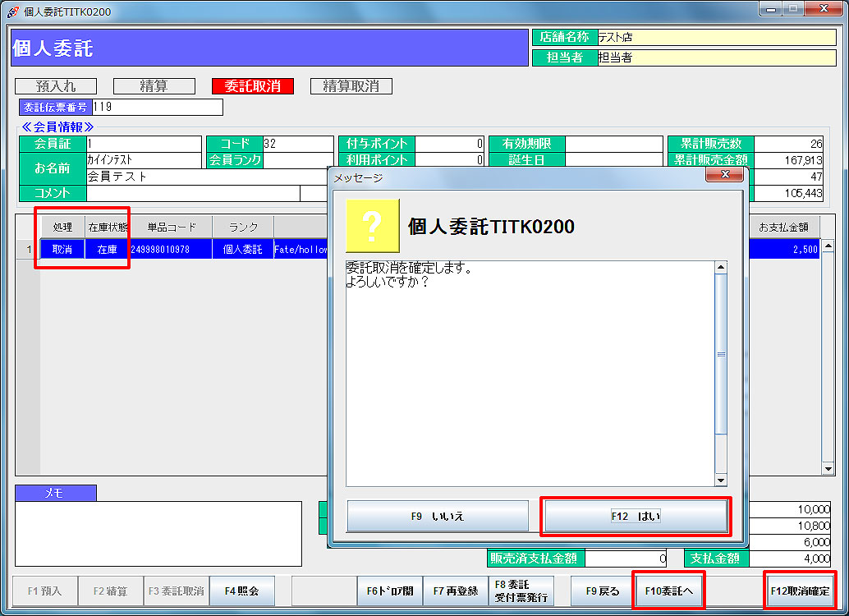The image size is (849, 616).
Task: Click F9 いいえ button in dialog
Action: pyautogui.click(x=438, y=516)
